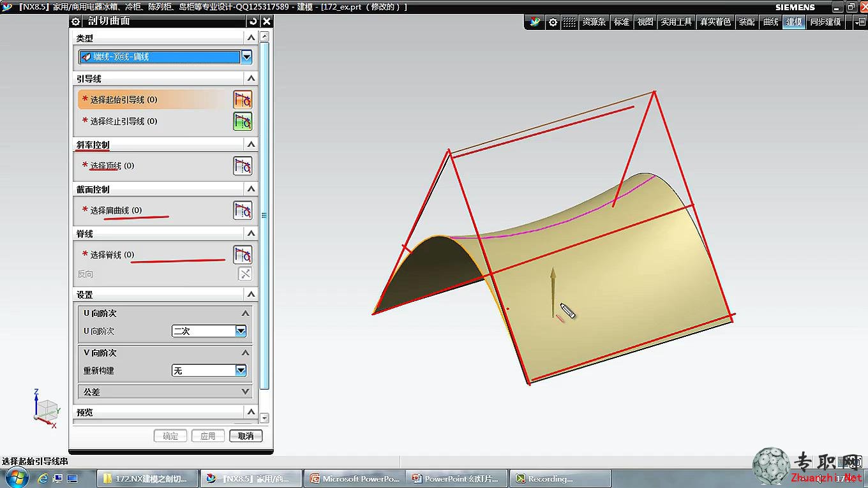Viewport: 868px width, 488px height.
Task: Open the 装配 toolbar tab
Action: 747,22
